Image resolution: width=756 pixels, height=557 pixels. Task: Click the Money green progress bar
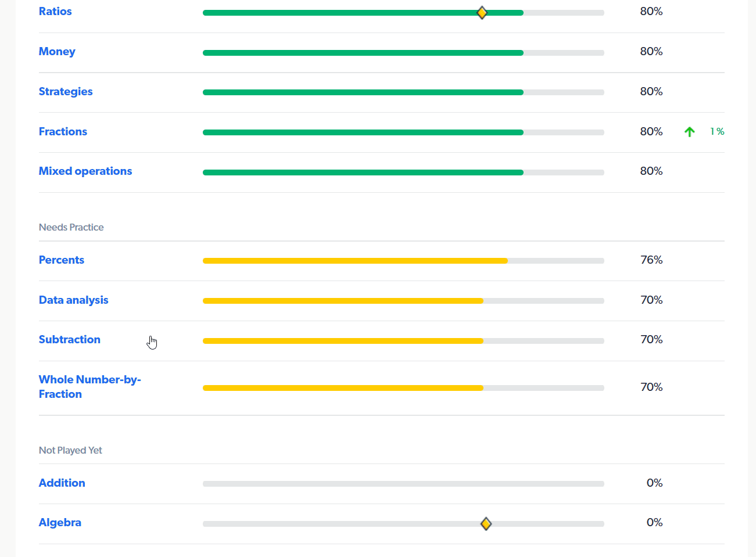(x=363, y=52)
